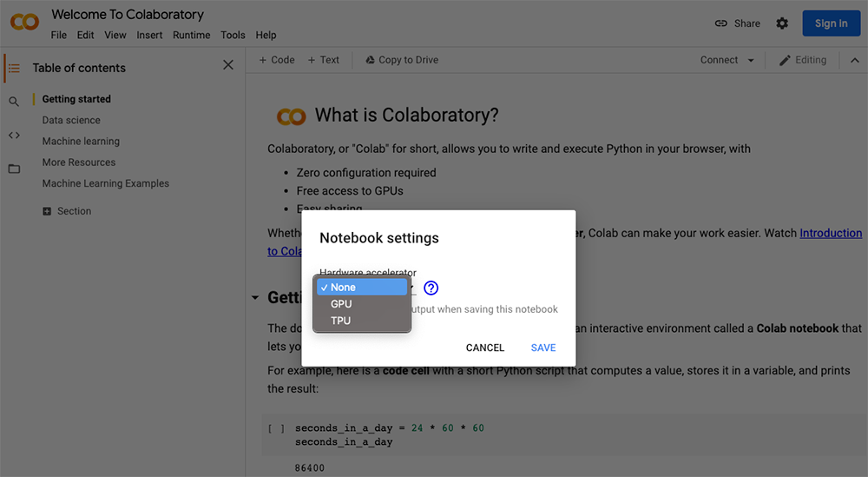Click the Colab logo icon
868x477 pixels.
coord(24,23)
